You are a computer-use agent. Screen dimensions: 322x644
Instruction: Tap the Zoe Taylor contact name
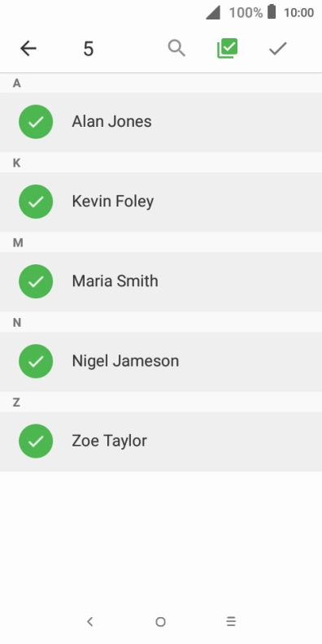pos(109,441)
